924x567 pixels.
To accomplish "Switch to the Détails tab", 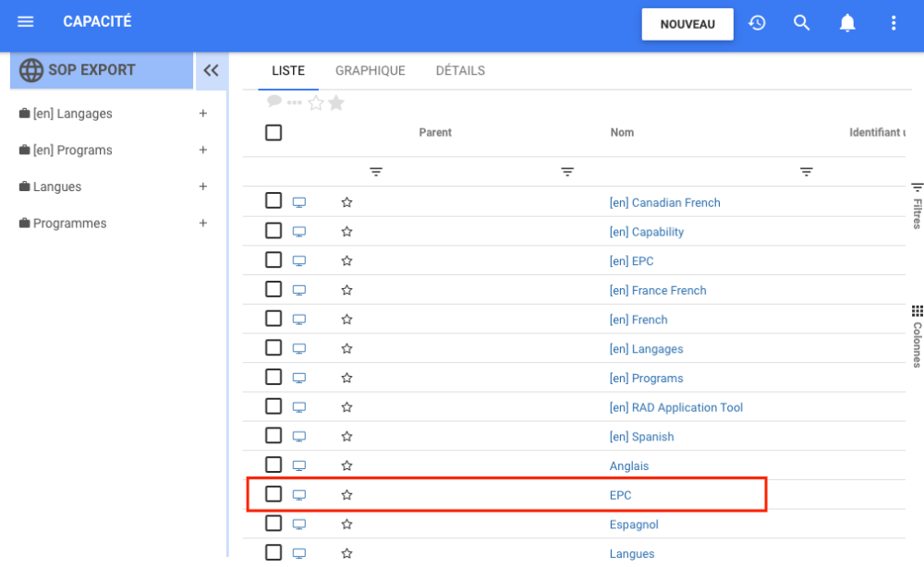I will [x=460, y=71].
